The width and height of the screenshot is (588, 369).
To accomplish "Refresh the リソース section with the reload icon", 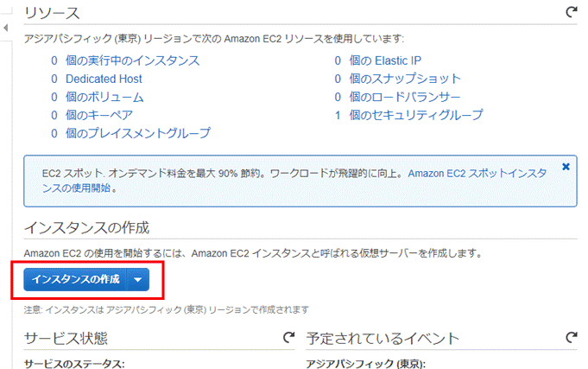I will click(x=571, y=12).
